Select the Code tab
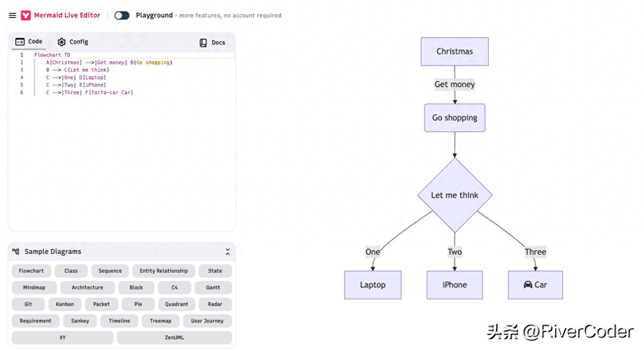This screenshot has height=351, width=644. (x=29, y=42)
